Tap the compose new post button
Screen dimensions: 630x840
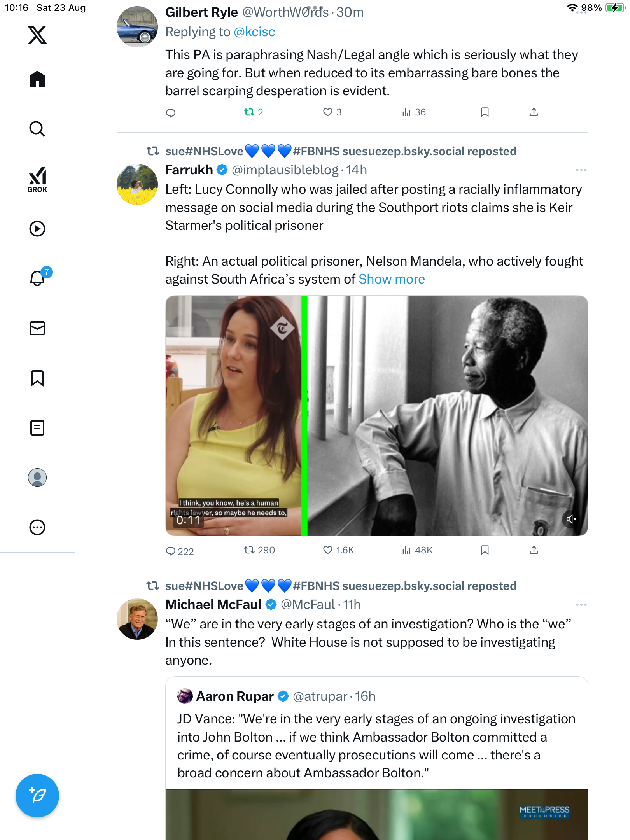37,796
